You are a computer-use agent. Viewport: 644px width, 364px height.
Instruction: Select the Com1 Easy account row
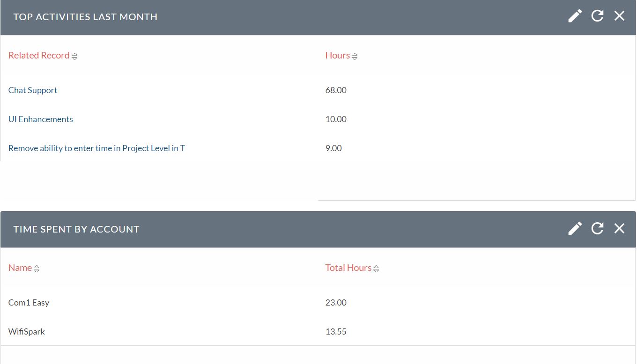[x=29, y=302]
